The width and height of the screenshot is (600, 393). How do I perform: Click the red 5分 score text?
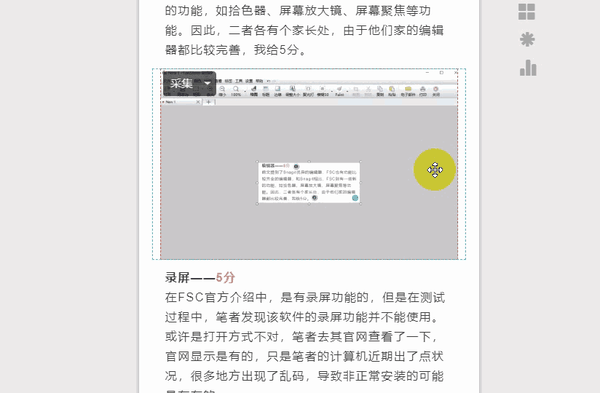[x=226, y=277]
